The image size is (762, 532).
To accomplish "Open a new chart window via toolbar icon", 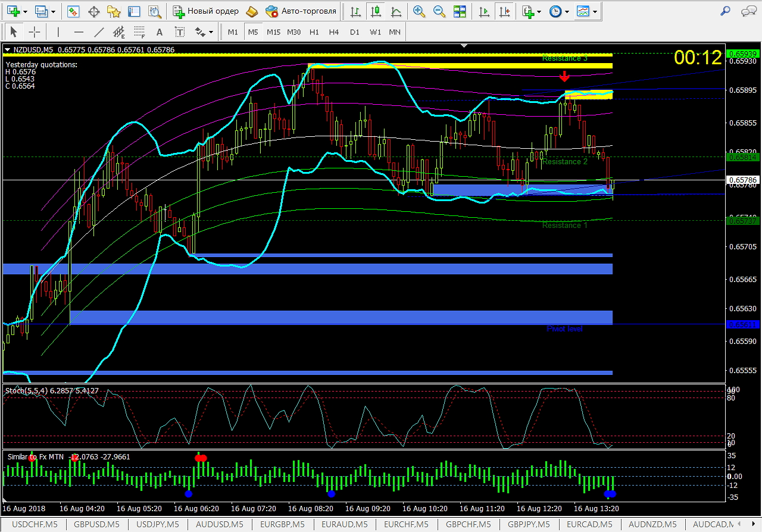I will pyautogui.click(x=13, y=11).
